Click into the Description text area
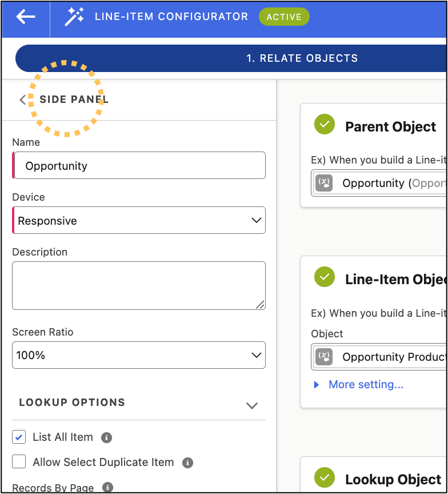Screen dimensions: 448x494 click(x=139, y=285)
